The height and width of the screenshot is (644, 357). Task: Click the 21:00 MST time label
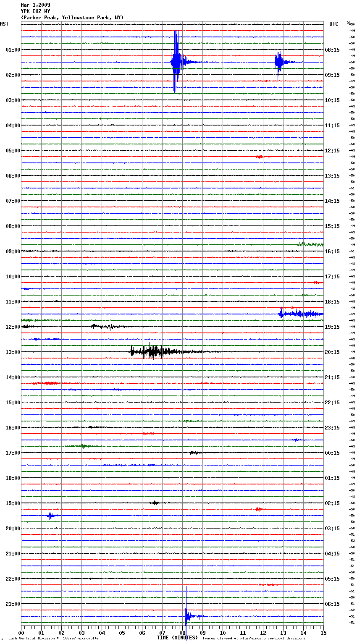tap(13, 554)
